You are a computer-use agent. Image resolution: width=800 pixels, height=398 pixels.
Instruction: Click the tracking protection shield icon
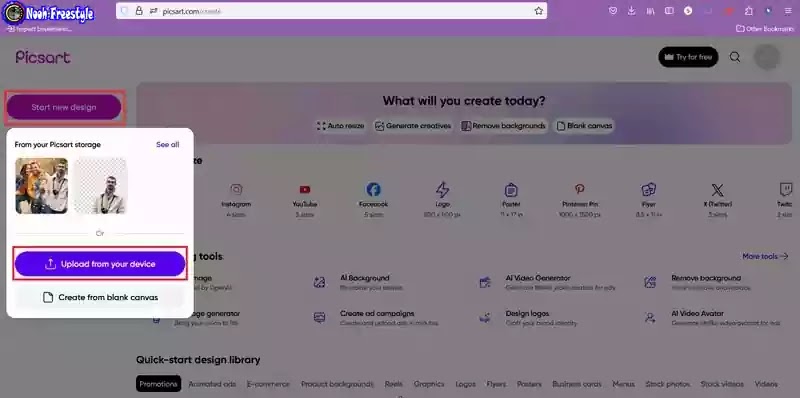tap(124, 11)
